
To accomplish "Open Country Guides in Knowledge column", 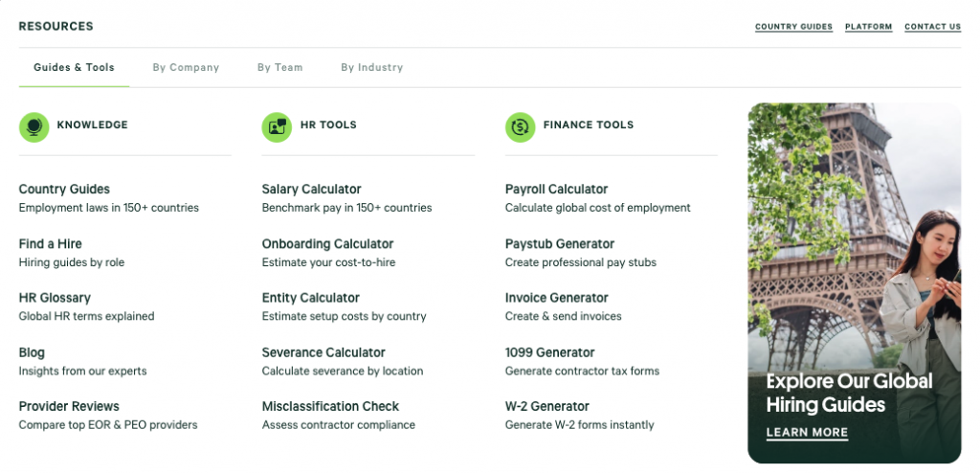I will (x=64, y=189).
